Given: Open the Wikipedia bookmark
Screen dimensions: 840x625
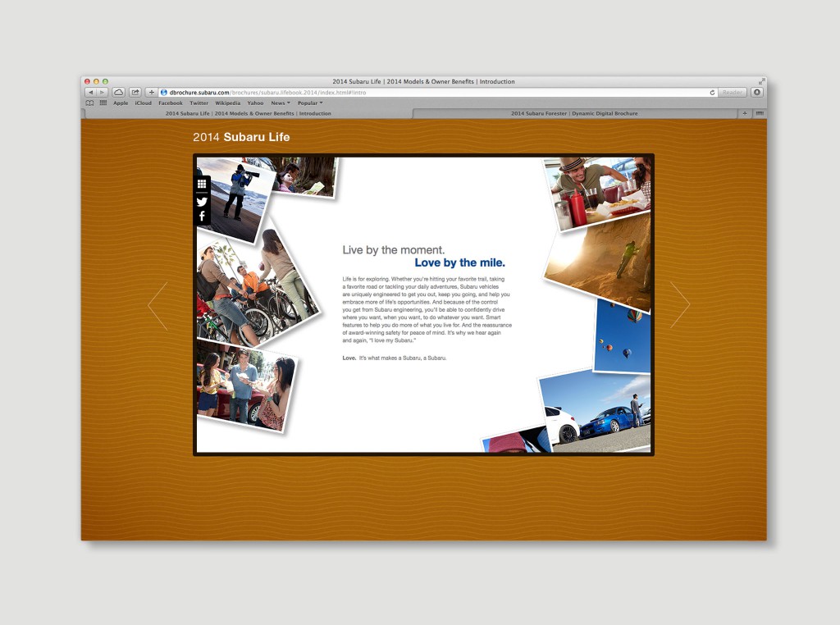Looking at the screenshot, I should coord(228,103).
